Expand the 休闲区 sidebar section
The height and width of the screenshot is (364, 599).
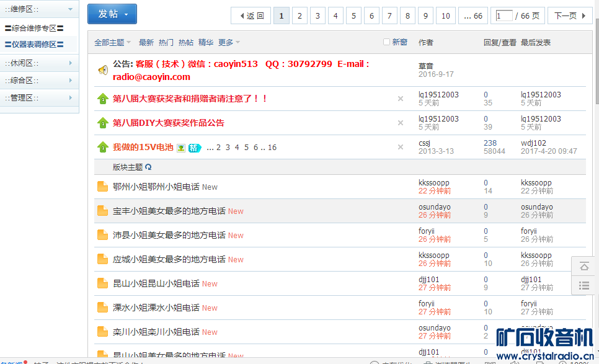coord(39,63)
